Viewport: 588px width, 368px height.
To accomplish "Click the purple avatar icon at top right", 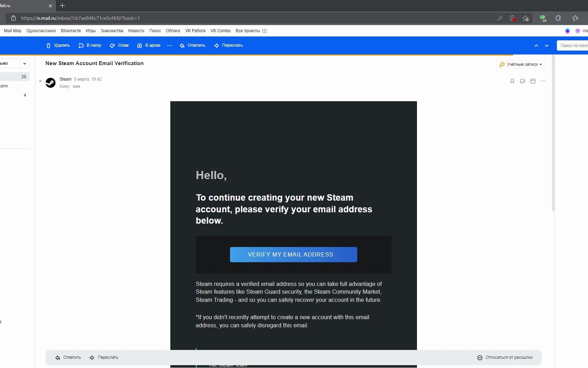I will click(578, 31).
